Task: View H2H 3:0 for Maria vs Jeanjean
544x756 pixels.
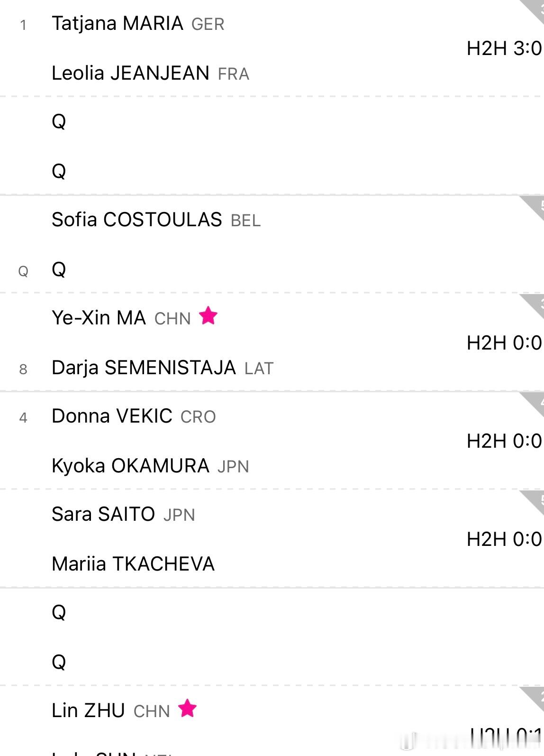Action: pos(504,48)
